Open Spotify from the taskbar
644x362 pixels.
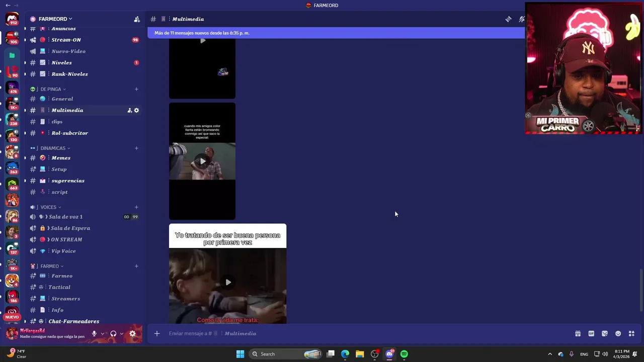coord(404,354)
